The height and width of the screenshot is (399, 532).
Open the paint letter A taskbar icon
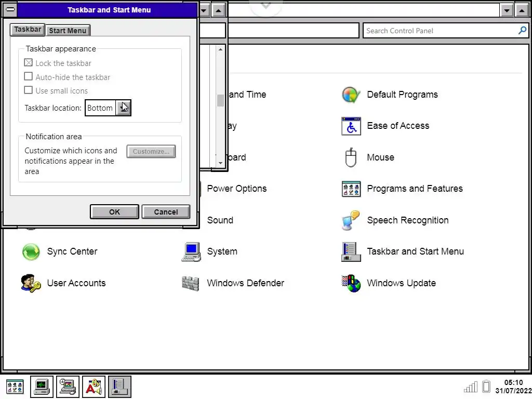pos(94,387)
